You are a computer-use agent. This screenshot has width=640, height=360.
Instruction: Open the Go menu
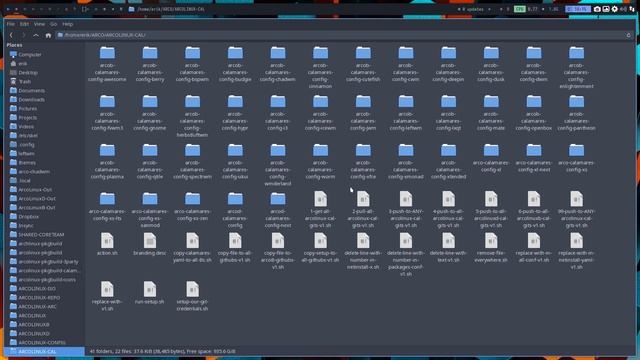coord(53,24)
